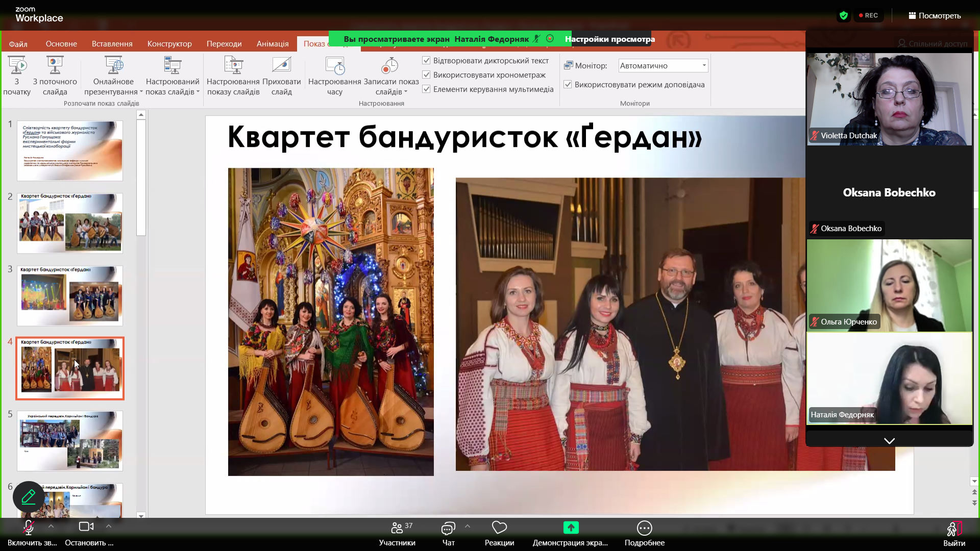Open the Монітор Автоматично dropdown
Screen dimensions: 980x551
pos(663,66)
